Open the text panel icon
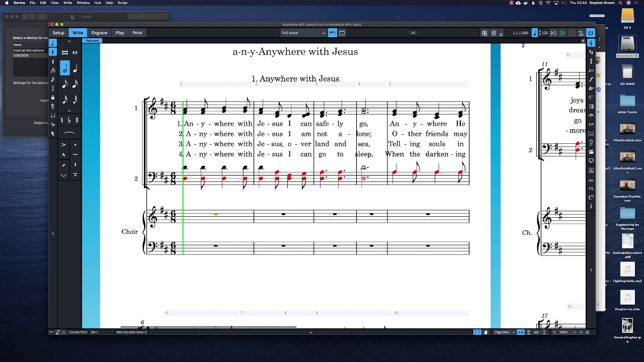Screen dimensions: 644x362 [591, 170]
